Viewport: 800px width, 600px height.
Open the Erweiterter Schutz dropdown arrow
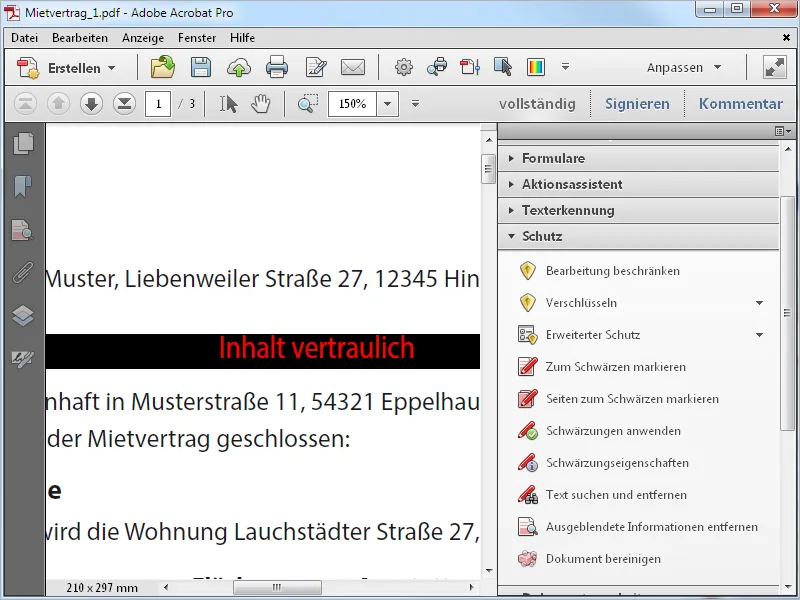coord(759,335)
